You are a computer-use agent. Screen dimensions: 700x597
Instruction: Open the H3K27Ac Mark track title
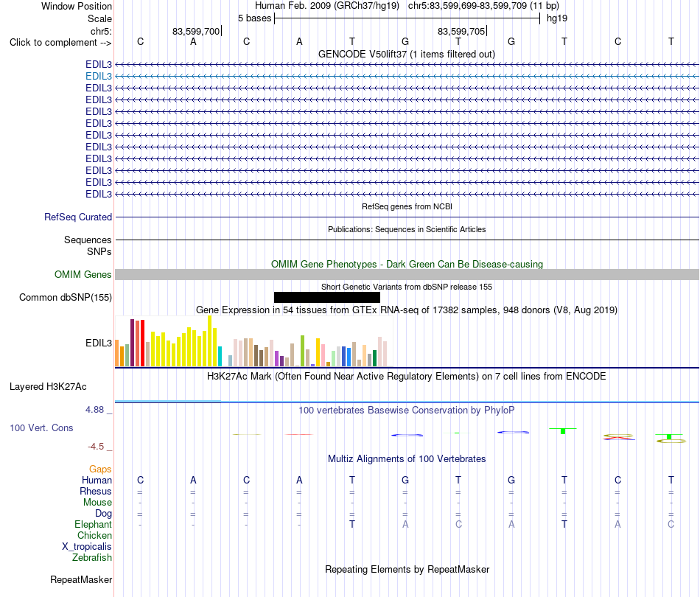click(407, 376)
